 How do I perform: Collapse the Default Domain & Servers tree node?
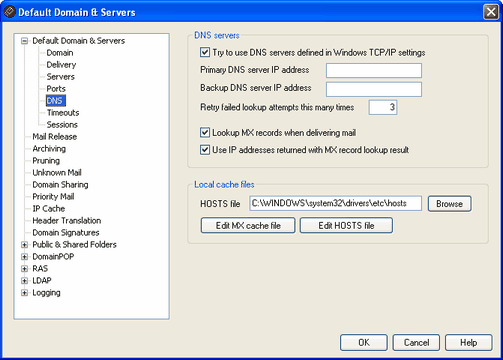tap(24, 41)
